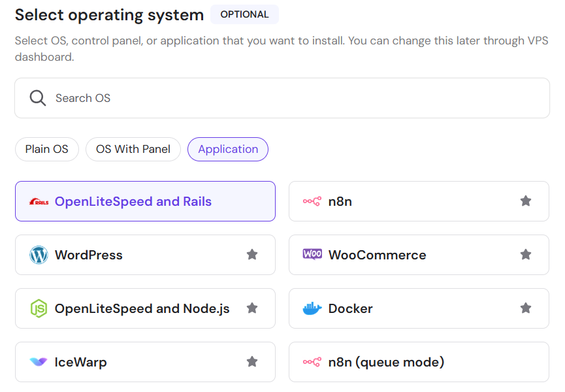Click the Node.js hexagon logo icon
This screenshot has height=392, width=565.
click(39, 308)
